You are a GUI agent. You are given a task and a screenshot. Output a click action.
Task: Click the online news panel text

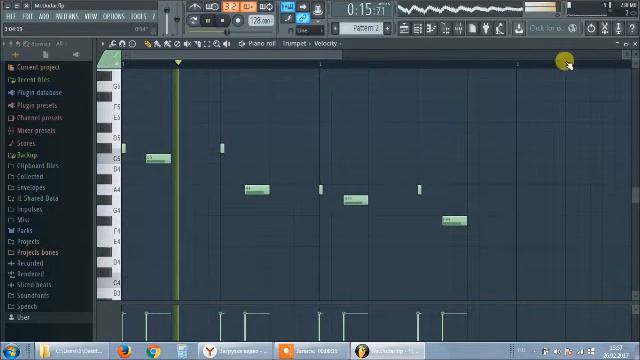pyautogui.click(x=546, y=28)
